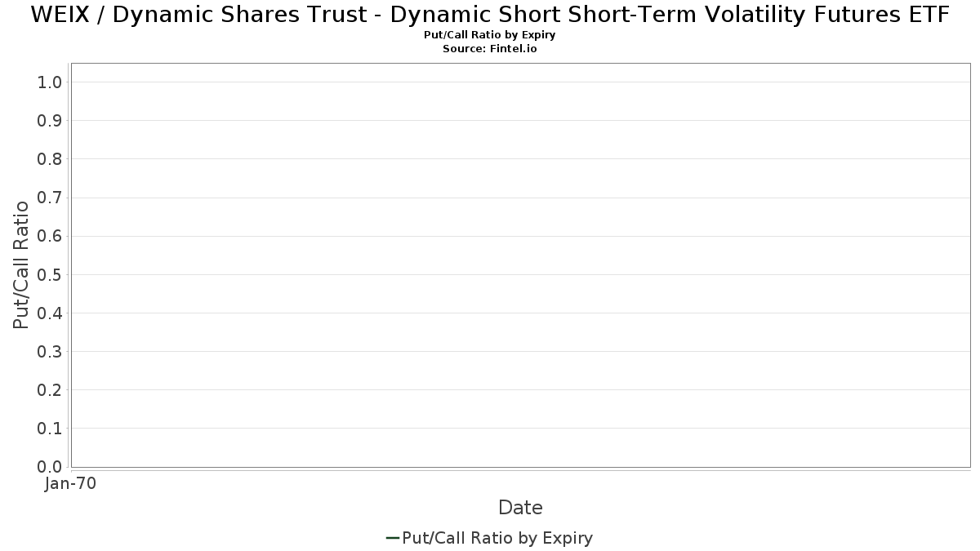Click the 'Date' x-axis title

pos(520,508)
